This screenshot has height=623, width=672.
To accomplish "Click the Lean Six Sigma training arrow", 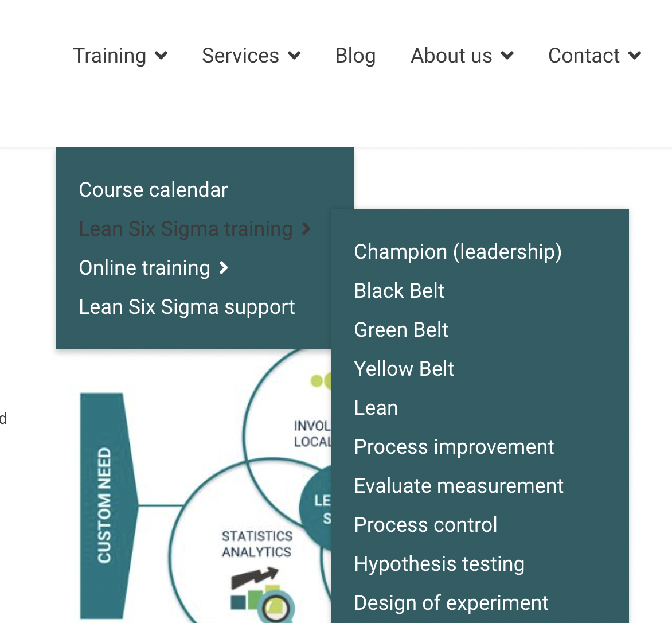I will (307, 229).
